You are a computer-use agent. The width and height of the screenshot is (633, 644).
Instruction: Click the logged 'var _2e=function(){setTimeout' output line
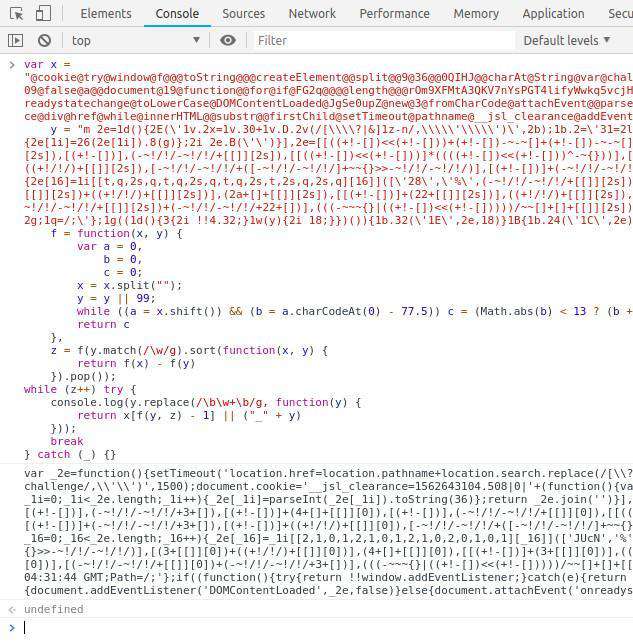pos(328,473)
